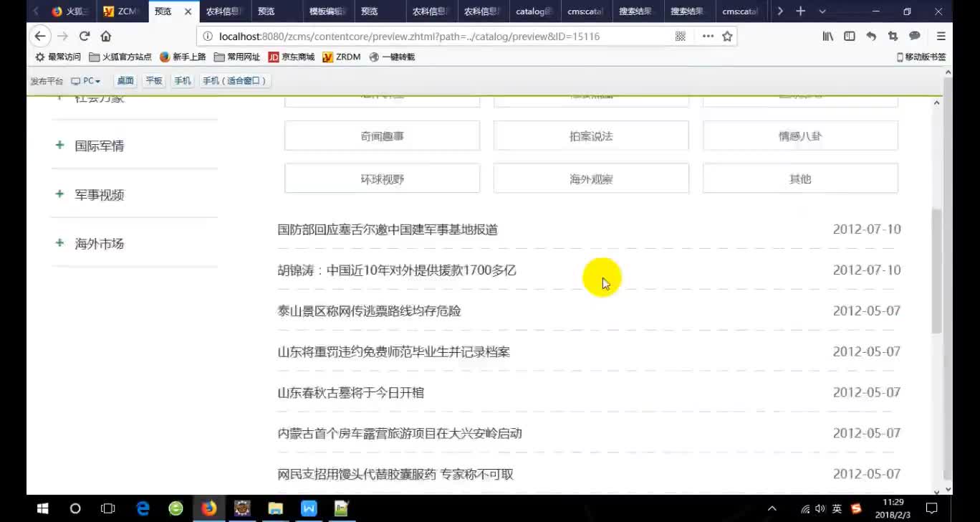Open the 常用网址 bookmark folder
980x522 pixels.
(237, 57)
